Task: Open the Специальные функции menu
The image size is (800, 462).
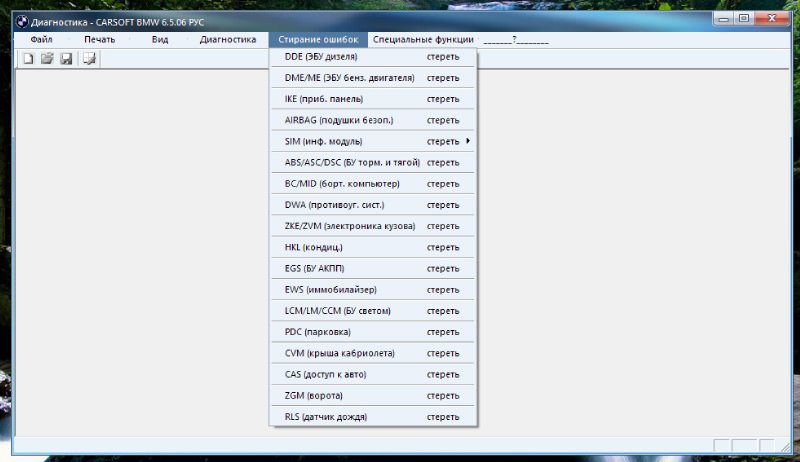Action: click(x=423, y=39)
